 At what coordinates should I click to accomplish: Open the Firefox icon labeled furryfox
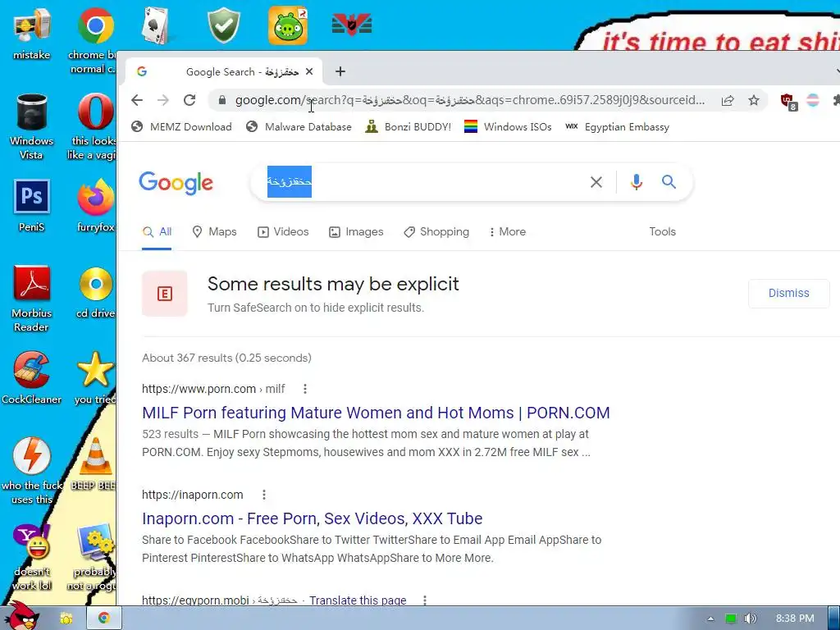[x=96, y=197]
